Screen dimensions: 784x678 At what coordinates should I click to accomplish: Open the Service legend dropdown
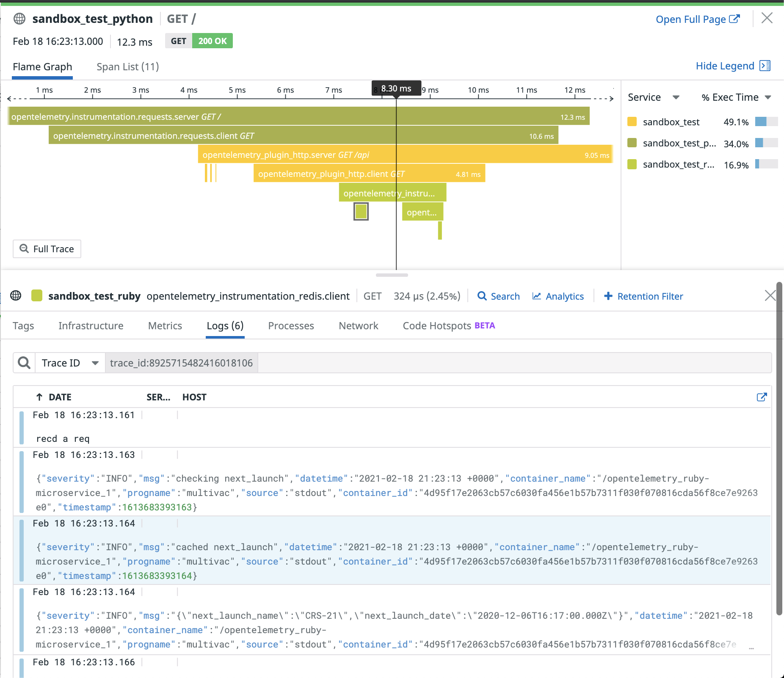pos(653,97)
